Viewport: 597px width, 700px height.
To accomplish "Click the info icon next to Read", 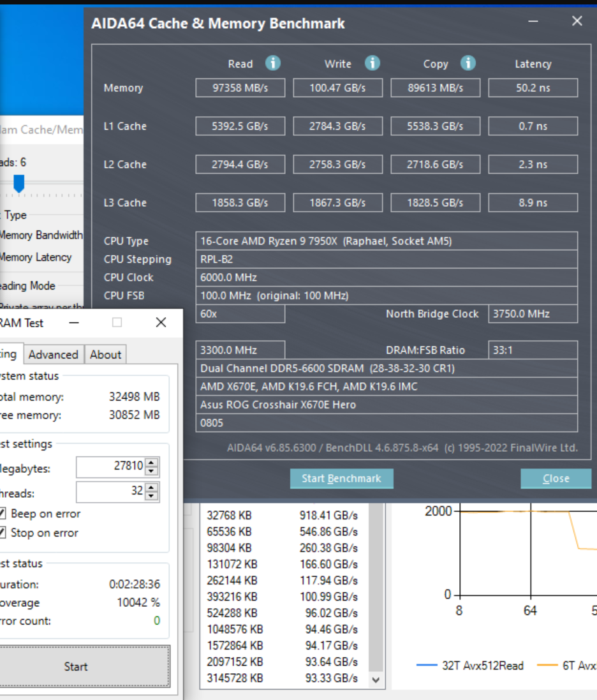I will pyautogui.click(x=273, y=63).
